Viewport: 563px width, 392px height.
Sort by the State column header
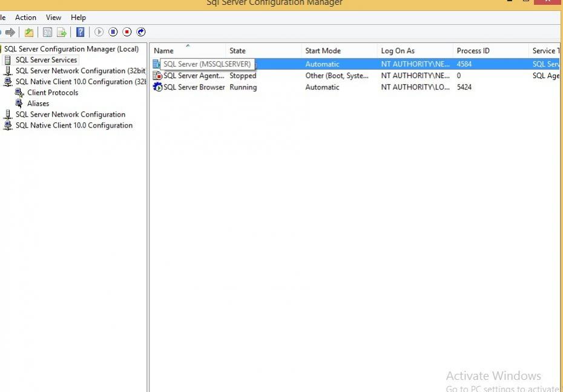[x=263, y=51]
